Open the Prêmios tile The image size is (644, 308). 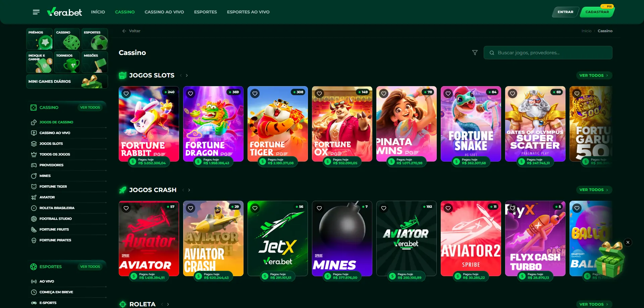(x=40, y=39)
